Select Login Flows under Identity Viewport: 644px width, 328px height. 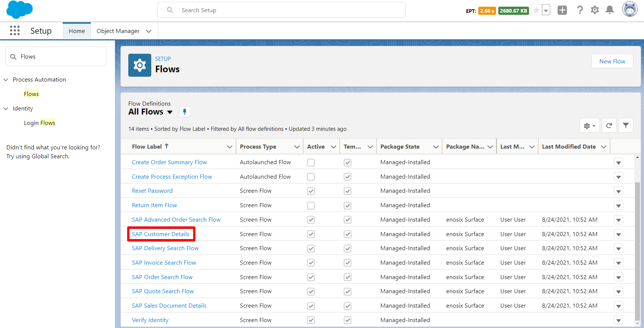pos(40,123)
